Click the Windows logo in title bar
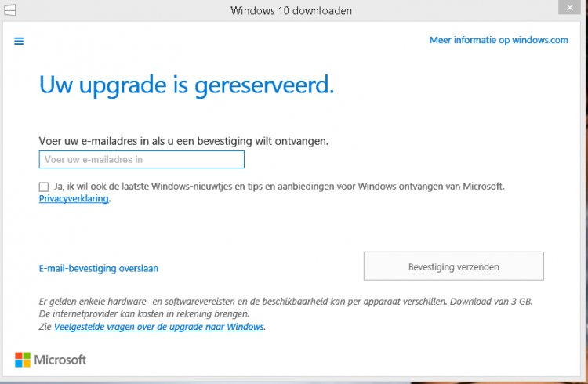 (x=10, y=10)
